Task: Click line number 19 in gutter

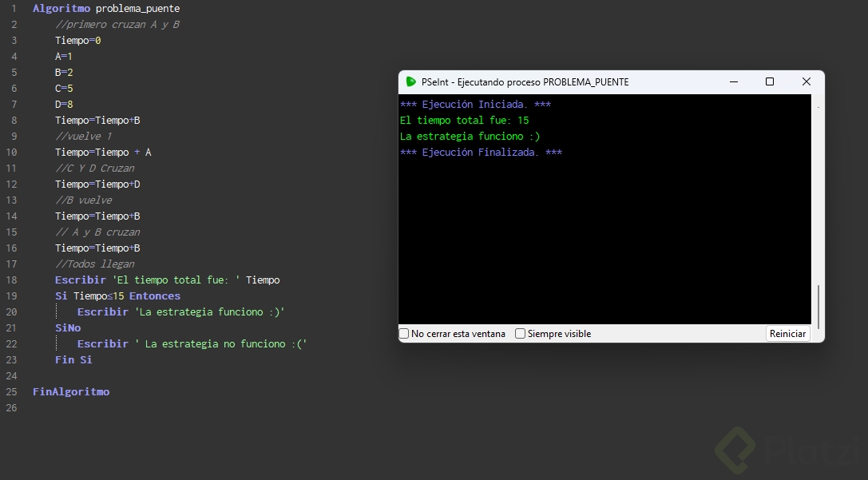Action: [12, 296]
